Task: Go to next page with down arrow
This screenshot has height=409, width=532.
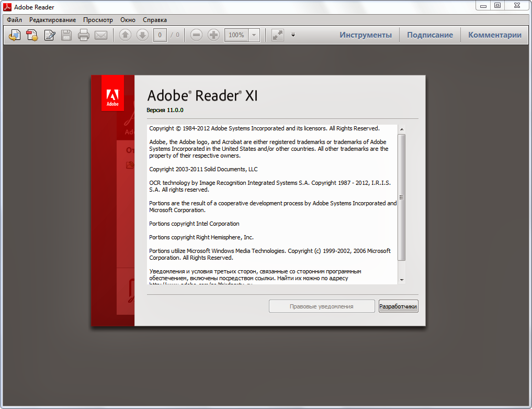Action: click(142, 35)
